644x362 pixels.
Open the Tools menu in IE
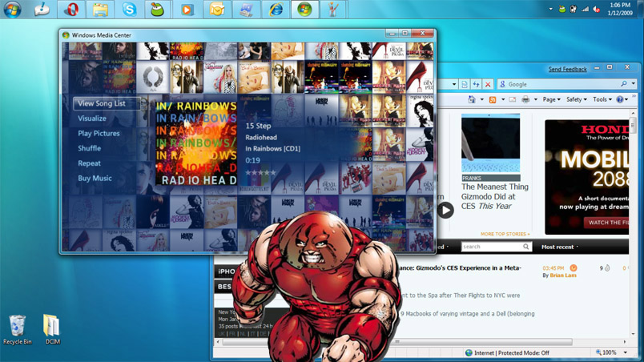coord(602,99)
